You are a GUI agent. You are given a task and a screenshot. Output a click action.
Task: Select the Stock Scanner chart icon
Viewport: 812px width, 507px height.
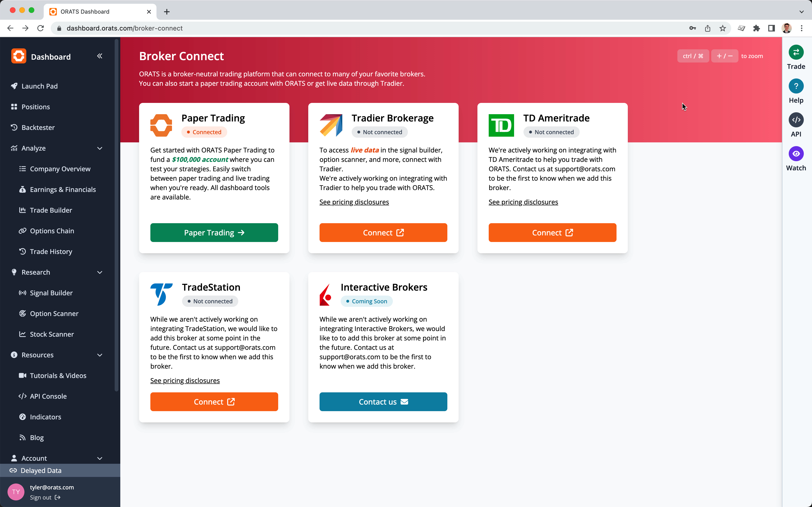point(23,334)
